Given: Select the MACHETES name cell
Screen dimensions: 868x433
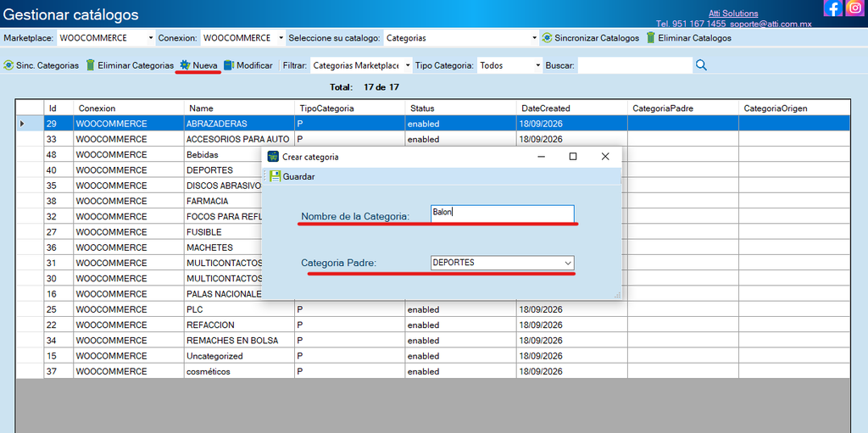Looking at the screenshot, I should pos(223,247).
